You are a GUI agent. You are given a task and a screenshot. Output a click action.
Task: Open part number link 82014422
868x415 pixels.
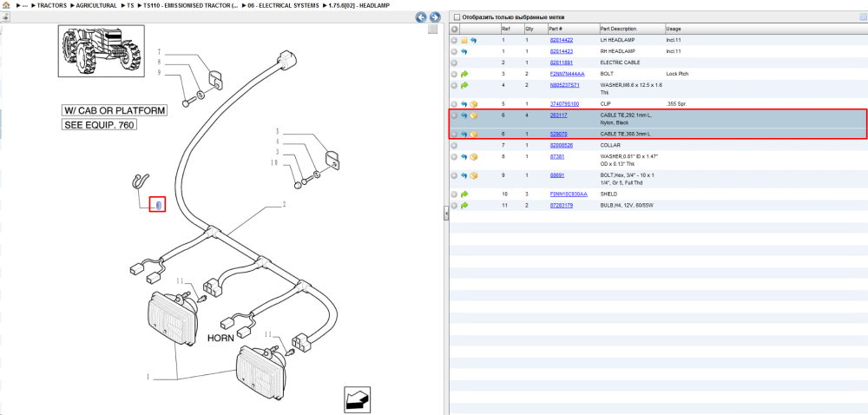(561, 41)
